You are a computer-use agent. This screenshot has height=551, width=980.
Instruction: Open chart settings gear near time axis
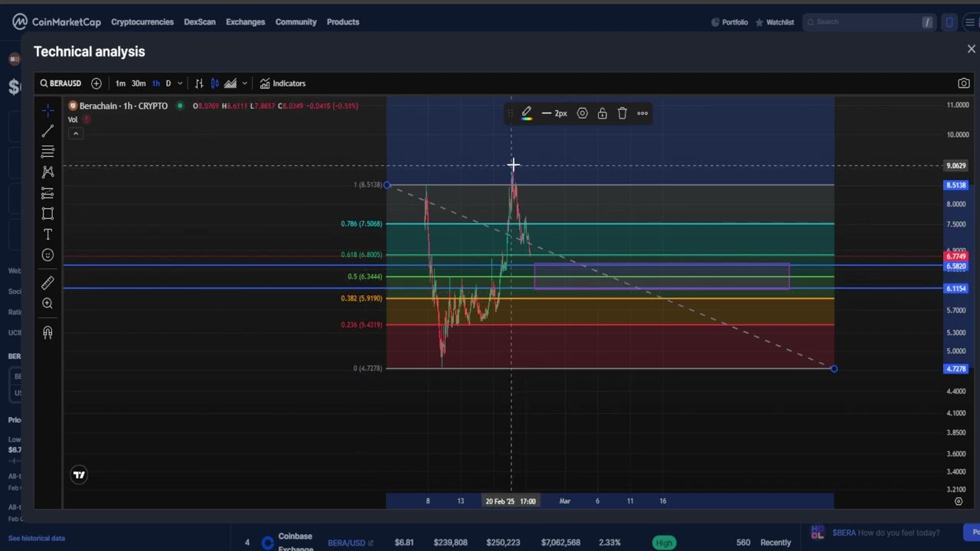coord(959,501)
